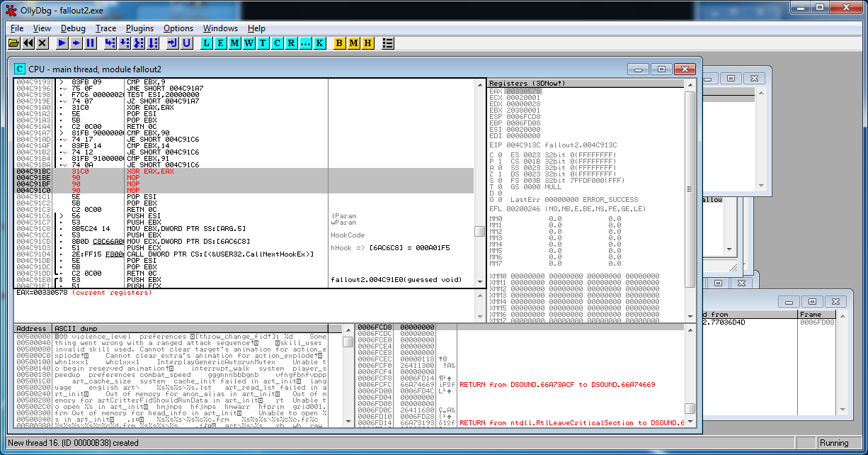Open the File menu
The height and width of the screenshot is (455, 868).
pyautogui.click(x=17, y=28)
